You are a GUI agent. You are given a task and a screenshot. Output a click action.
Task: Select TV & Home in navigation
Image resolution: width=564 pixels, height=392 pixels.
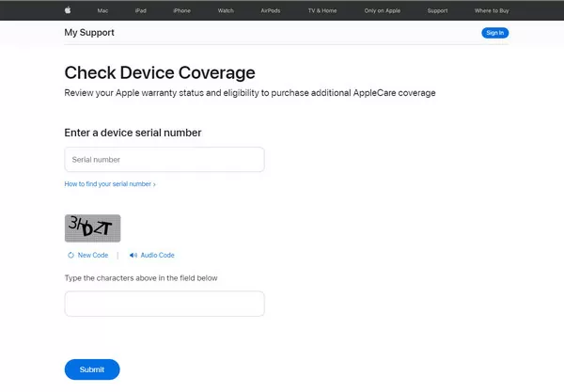[323, 10]
